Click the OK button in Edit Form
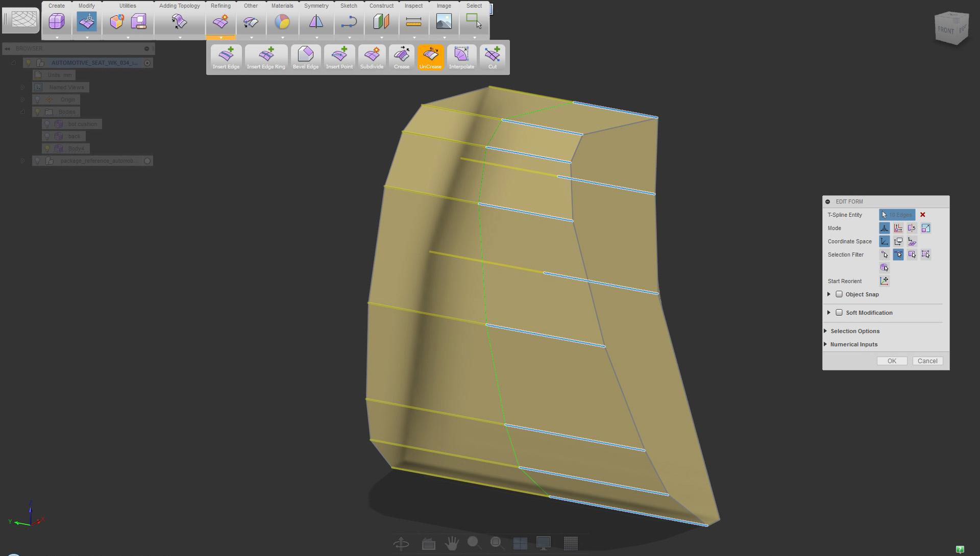 (891, 361)
